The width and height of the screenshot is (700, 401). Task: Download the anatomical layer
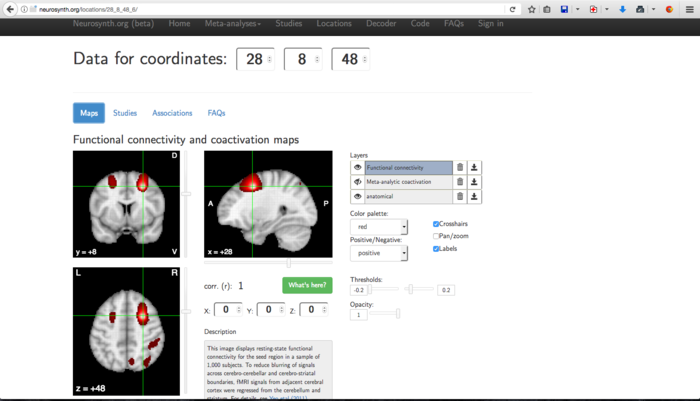point(475,197)
